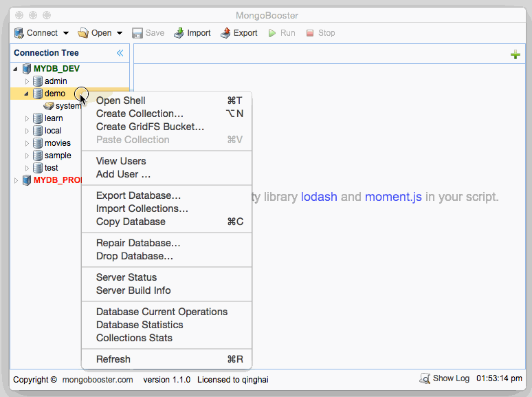Click the version 1.1.0 status text

(166, 380)
